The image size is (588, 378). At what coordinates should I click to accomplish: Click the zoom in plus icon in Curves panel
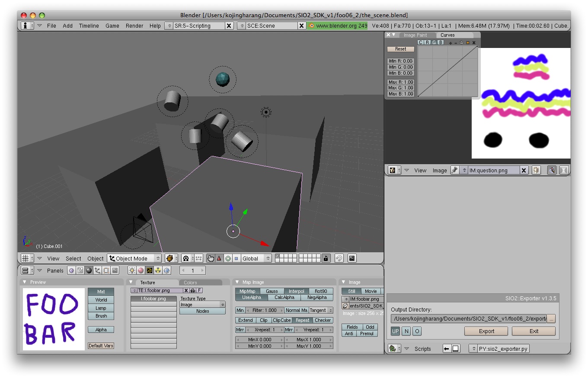point(451,43)
